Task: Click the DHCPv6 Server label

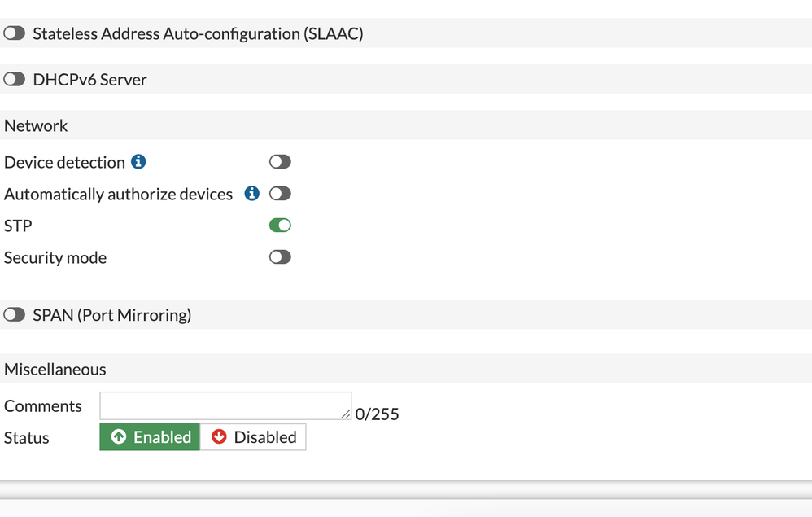Action: [89, 79]
